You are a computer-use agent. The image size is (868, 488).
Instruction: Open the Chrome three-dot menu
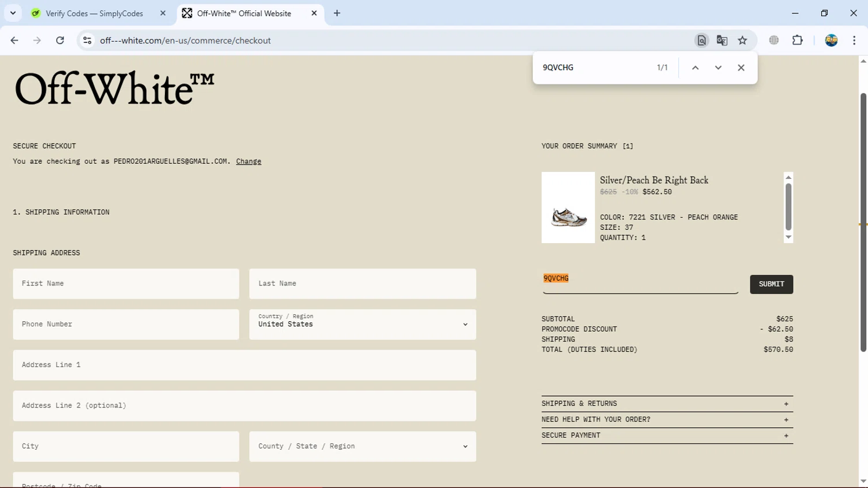pos(854,41)
